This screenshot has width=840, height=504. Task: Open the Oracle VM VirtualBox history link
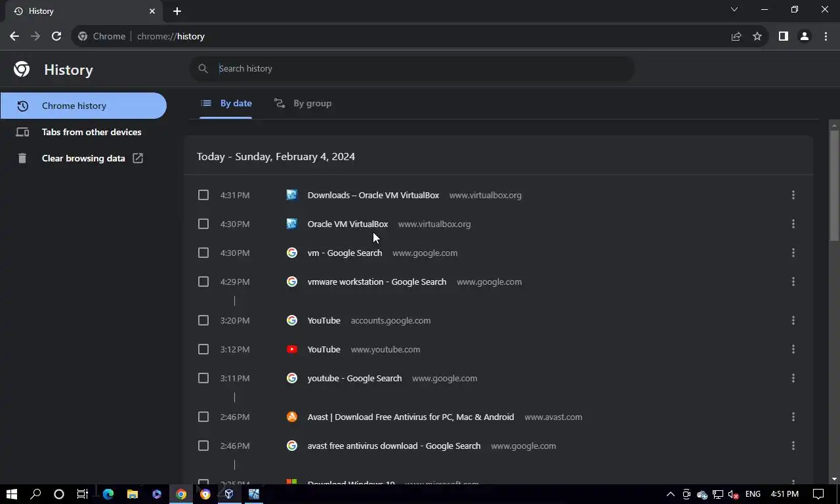[x=348, y=224]
